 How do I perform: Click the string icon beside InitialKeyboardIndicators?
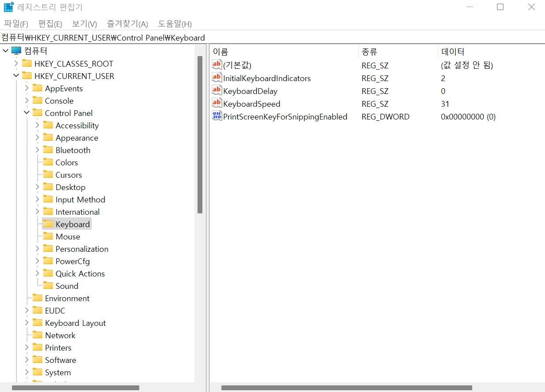pos(217,78)
